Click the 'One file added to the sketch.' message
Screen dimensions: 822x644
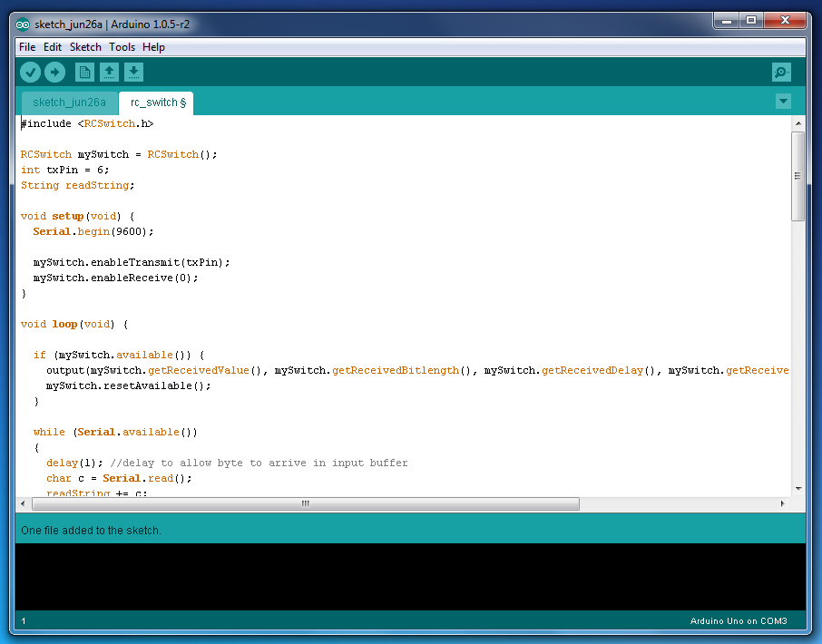(91, 531)
